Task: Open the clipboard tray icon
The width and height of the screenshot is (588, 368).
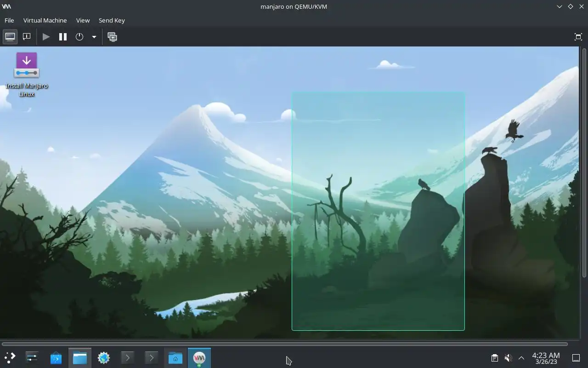Action: 495,358
